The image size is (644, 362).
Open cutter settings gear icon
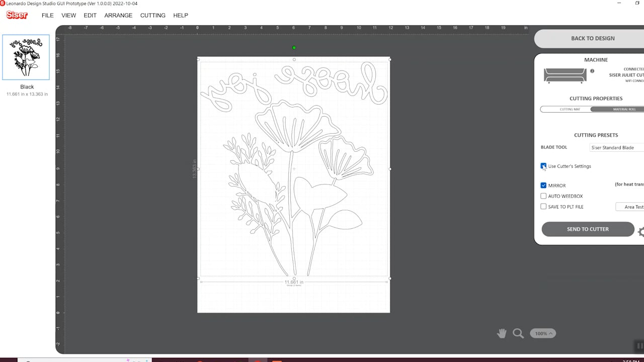pos(640,232)
